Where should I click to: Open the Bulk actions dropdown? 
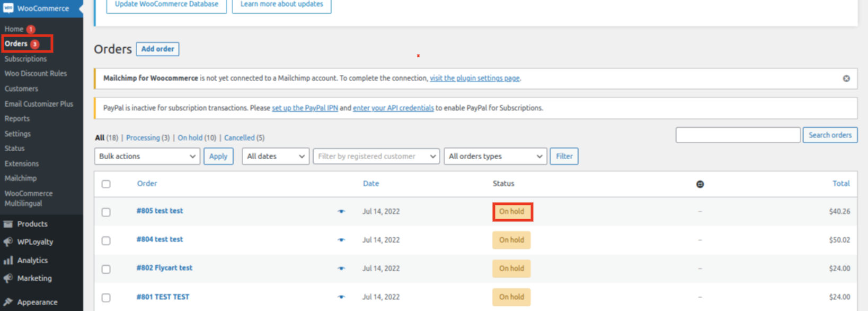point(147,157)
